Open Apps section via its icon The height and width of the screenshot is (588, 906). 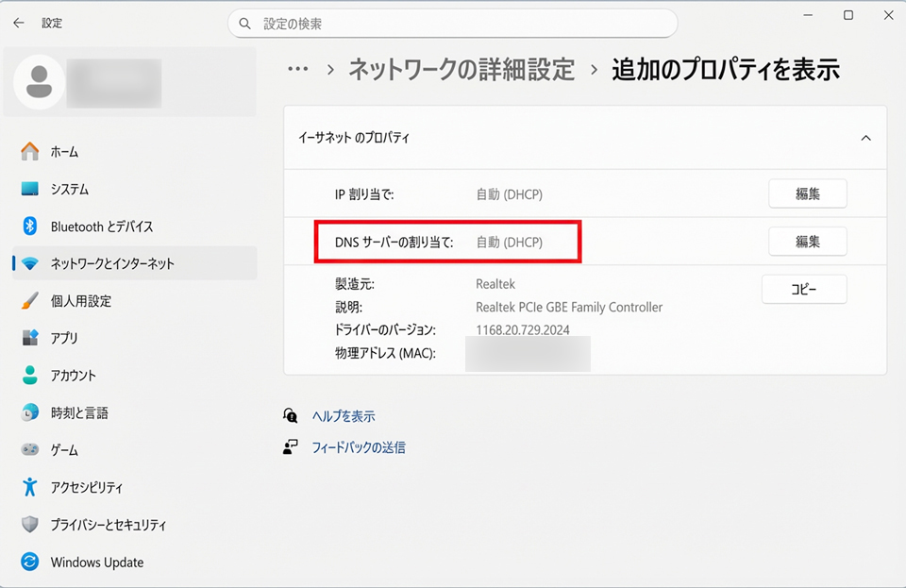[x=30, y=338]
